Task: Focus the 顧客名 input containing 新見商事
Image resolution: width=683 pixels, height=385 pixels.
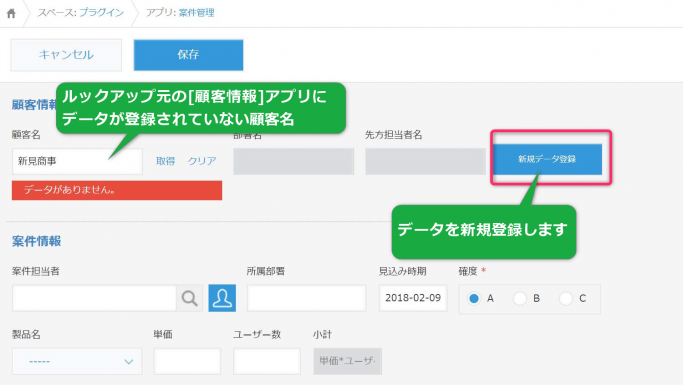Action: point(77,161)
